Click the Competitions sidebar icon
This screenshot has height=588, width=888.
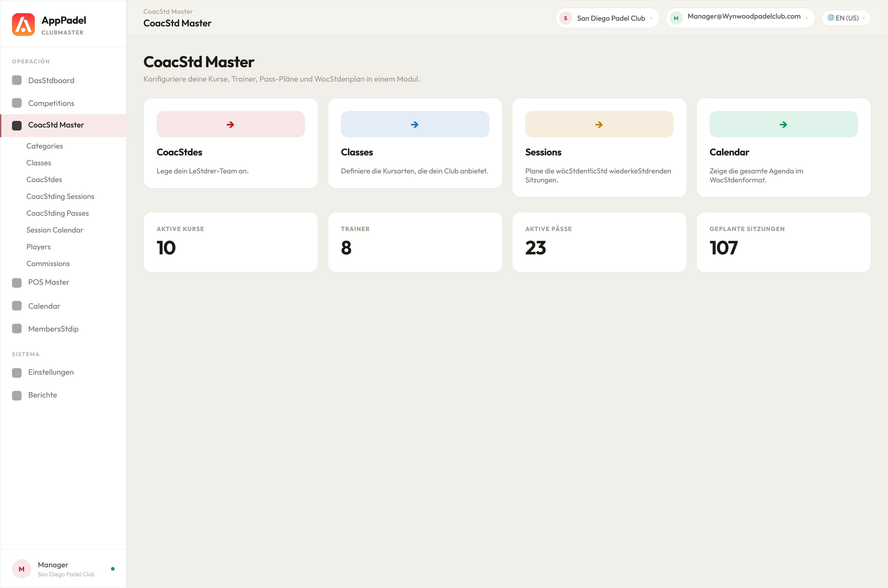point(17,103)
